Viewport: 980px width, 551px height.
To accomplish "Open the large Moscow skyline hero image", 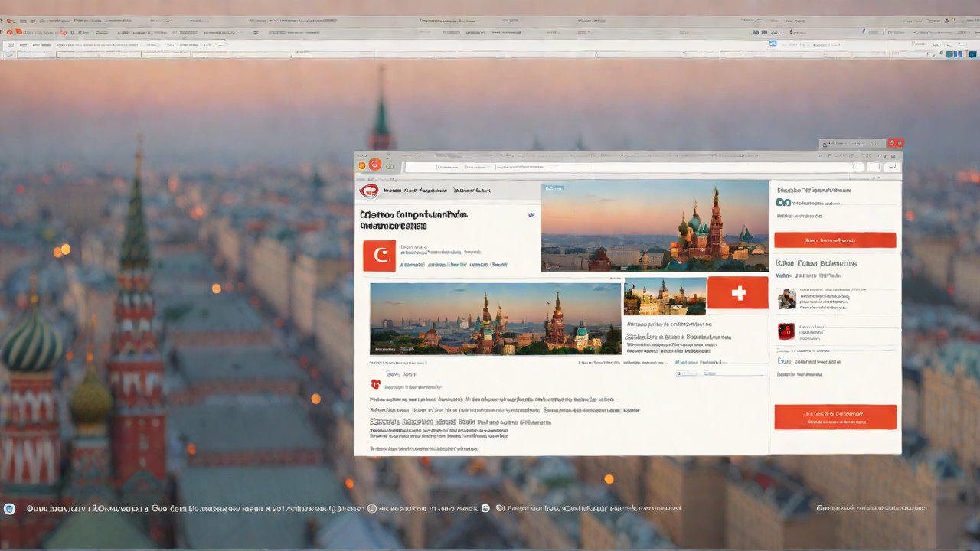I will (655, 226).
